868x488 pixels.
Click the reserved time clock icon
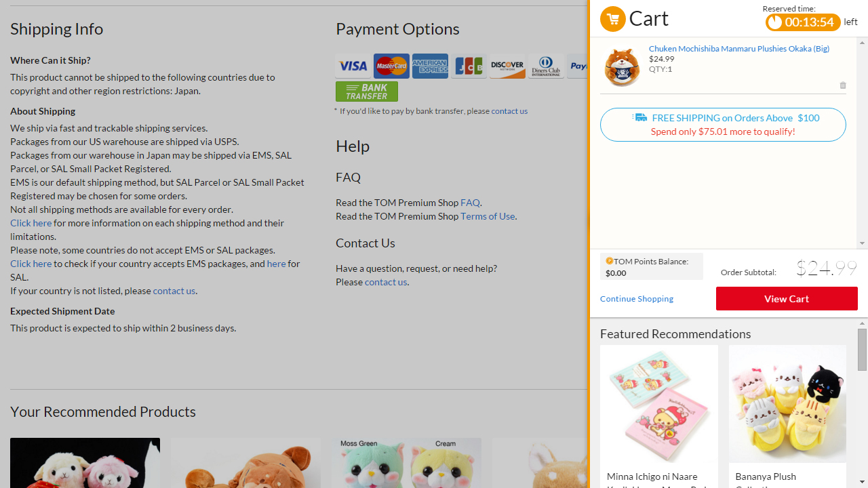(774, 22)
